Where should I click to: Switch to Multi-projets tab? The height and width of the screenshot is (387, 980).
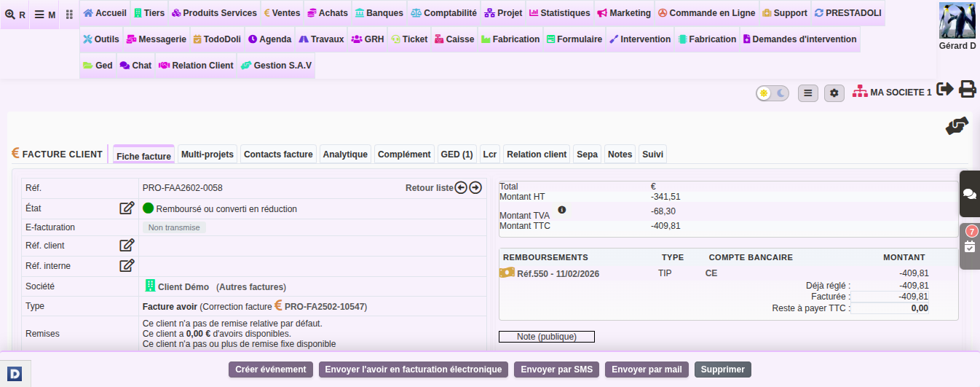pos(208,154)
